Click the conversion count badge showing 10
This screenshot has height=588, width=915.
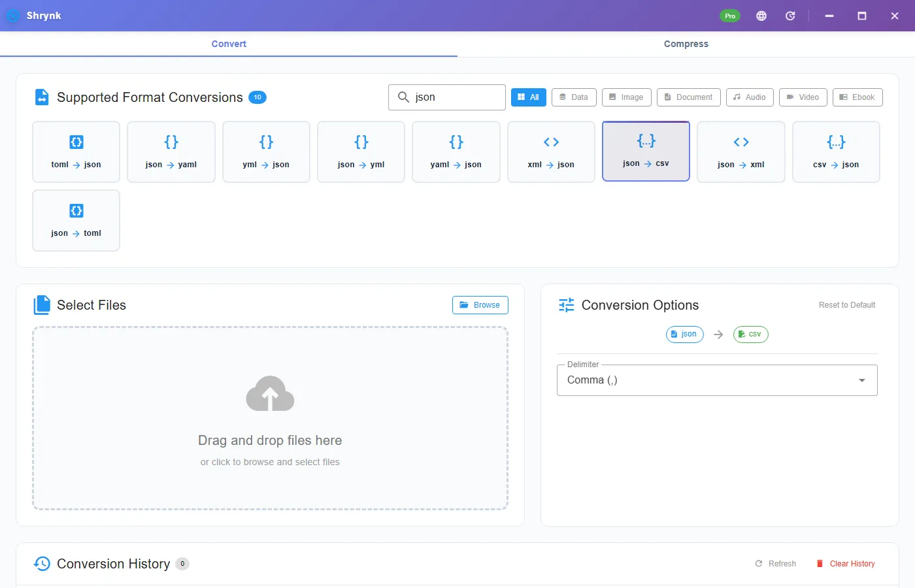click(258, 97)
